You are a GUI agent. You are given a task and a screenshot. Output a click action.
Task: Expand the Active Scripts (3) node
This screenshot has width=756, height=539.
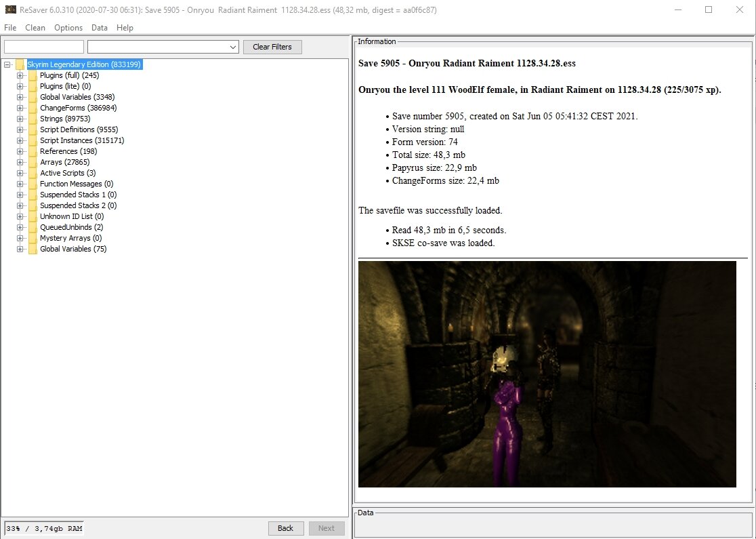(20, 173)
